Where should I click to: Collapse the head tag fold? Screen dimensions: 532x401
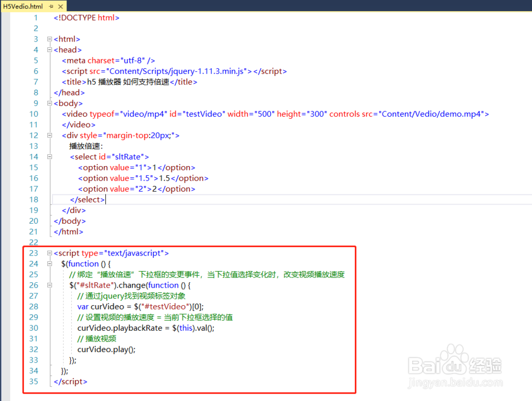[49, 50]
